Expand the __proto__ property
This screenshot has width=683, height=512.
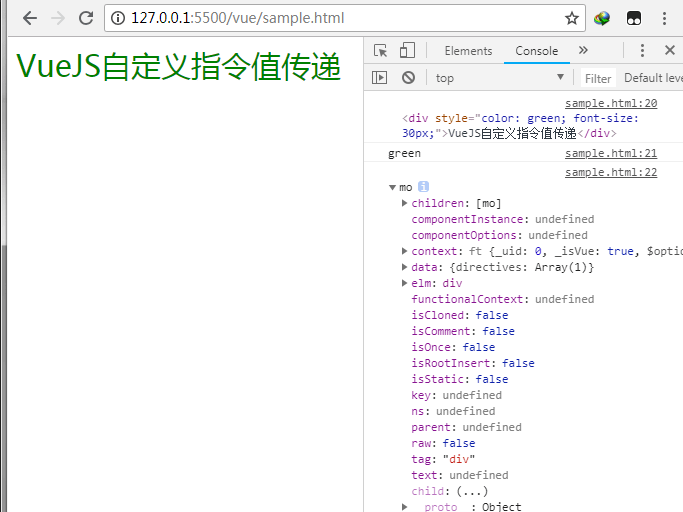pos(404,507)
